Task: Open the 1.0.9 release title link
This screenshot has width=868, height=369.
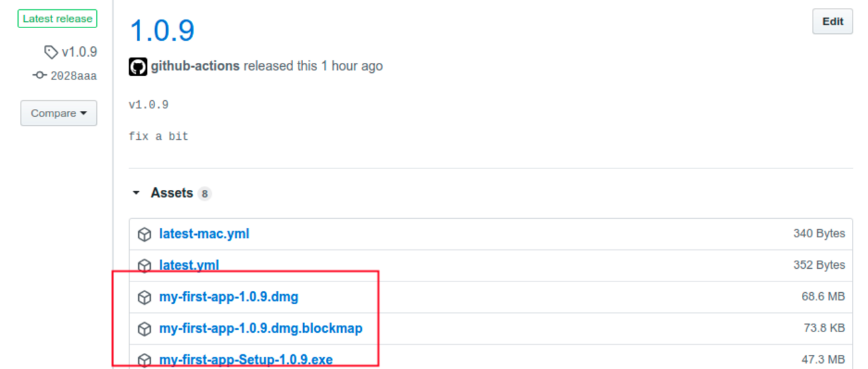Action: coord(162,31)
